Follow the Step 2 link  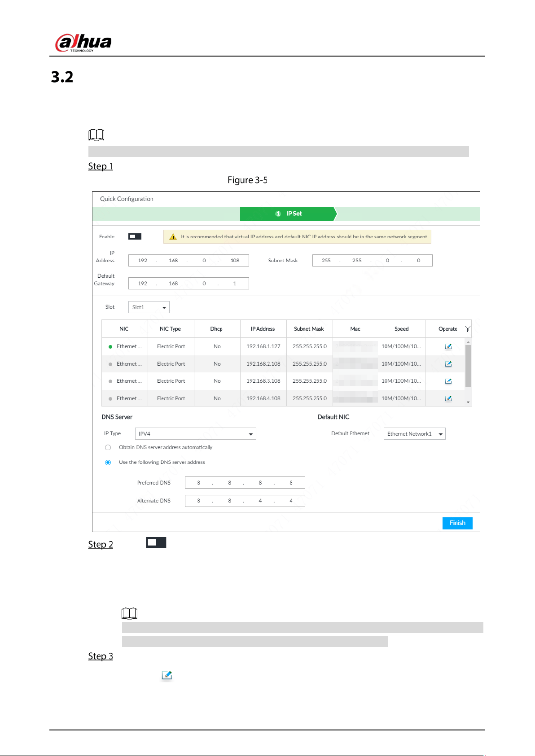click(101, 544)
